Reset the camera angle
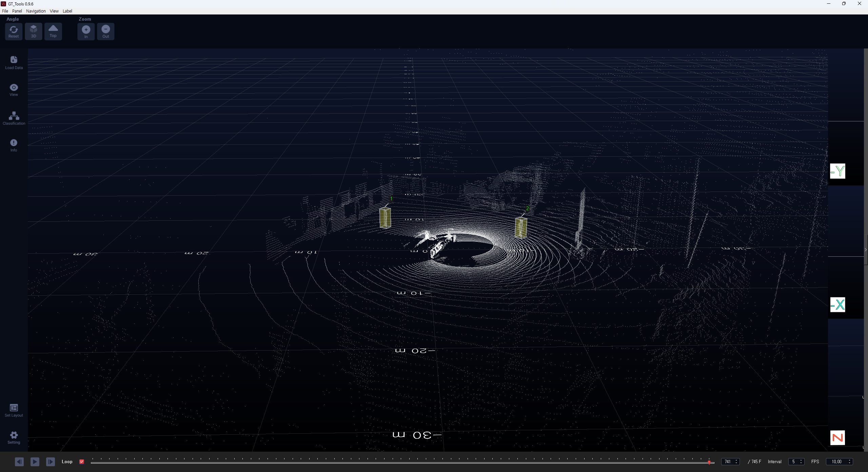The height and width of the screenshot is (472, 868). click(14, 31)
